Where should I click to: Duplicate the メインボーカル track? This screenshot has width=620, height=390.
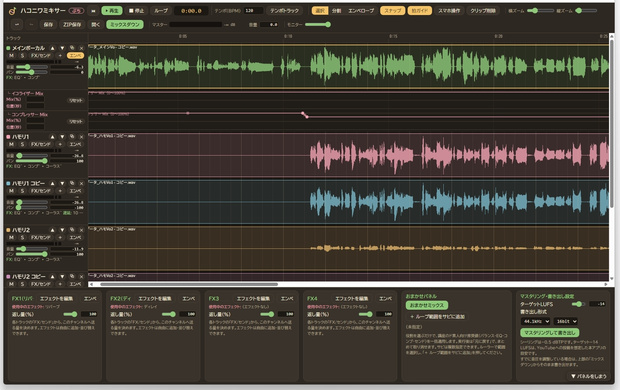pos(72,48)
